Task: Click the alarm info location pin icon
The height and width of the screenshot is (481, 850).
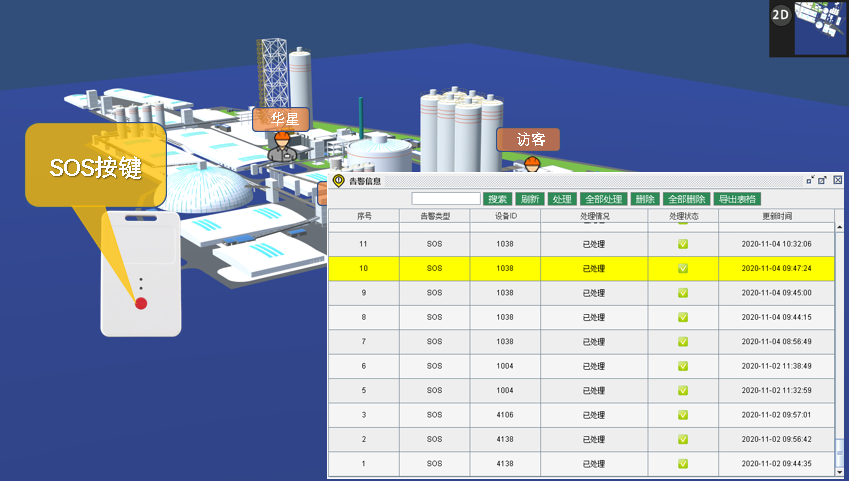Action: coord(339,181)
